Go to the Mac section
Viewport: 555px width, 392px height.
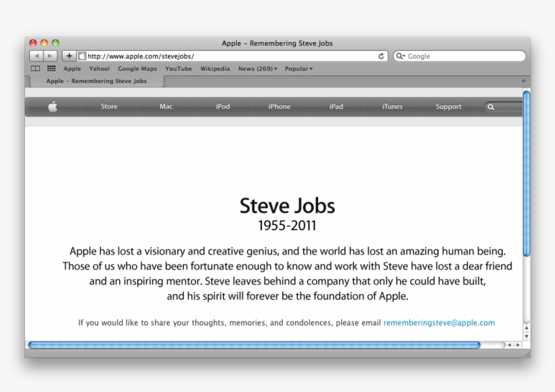166,106
